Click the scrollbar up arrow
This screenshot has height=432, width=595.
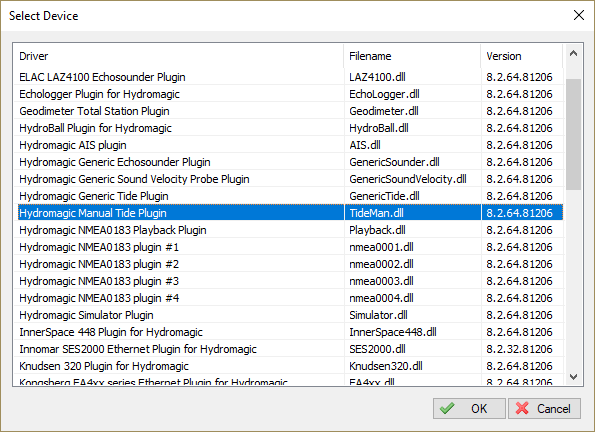pyautogui.click(x=573, y=54)
